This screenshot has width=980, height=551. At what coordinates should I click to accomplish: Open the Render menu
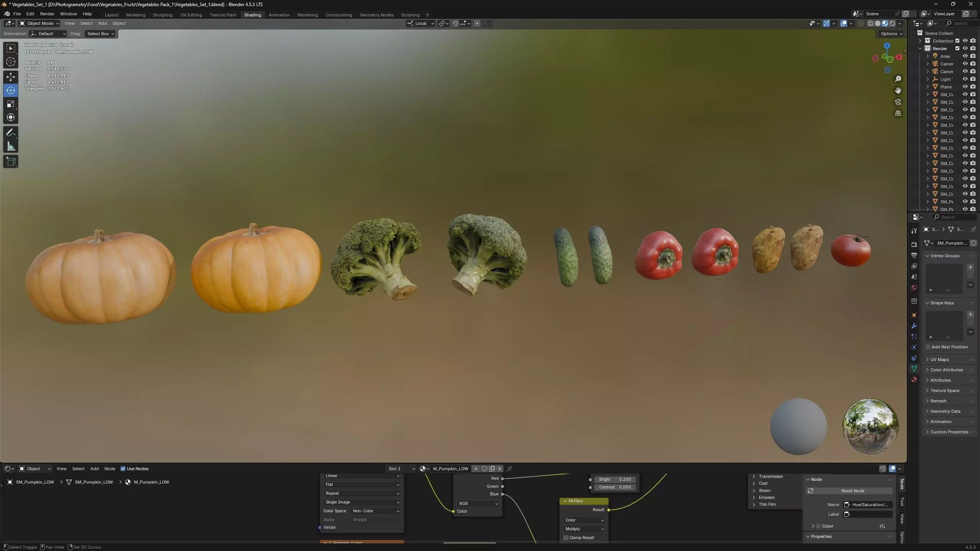[x=47, y=14]
